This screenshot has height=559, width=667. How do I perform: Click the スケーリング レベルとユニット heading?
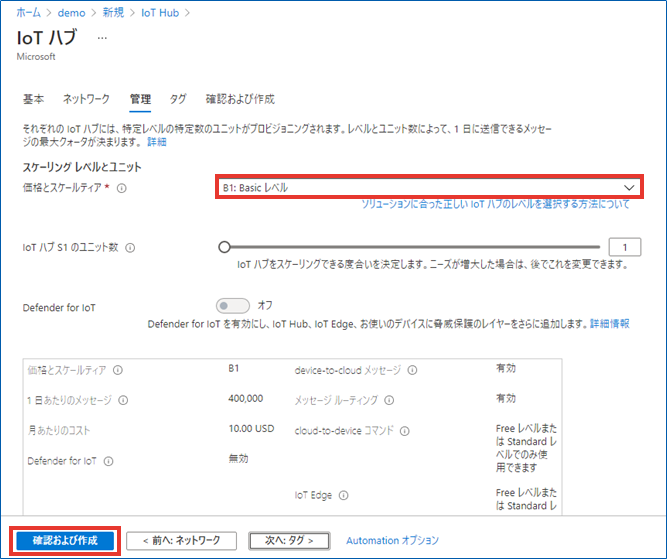82,167
